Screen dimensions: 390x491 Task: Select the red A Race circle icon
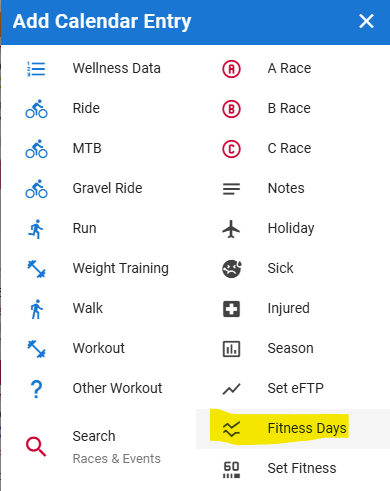click(231, 69)
